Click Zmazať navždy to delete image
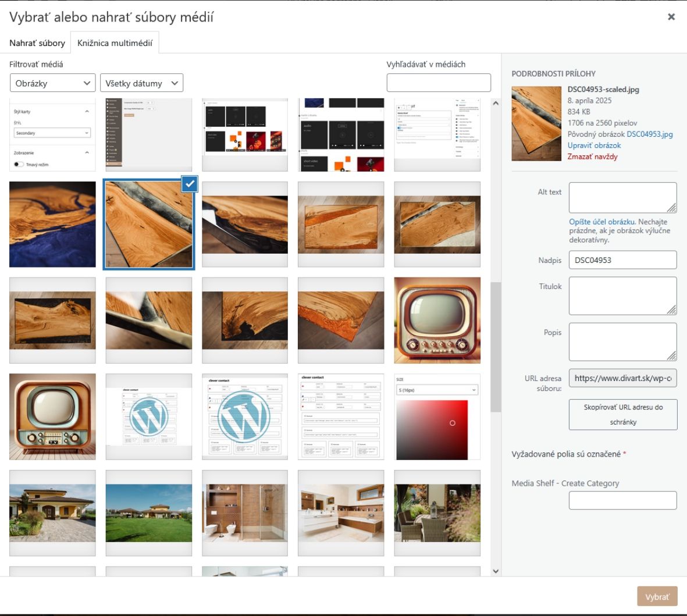The width and height of the screenshot is (687, 616). (592, 157)
